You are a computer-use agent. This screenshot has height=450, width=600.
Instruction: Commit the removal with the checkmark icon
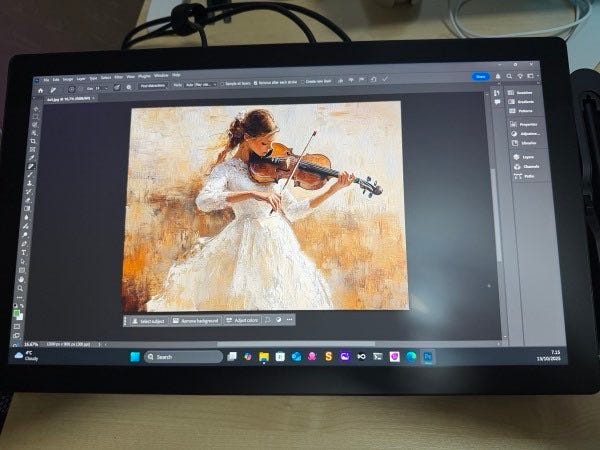[x=386, y=79]
